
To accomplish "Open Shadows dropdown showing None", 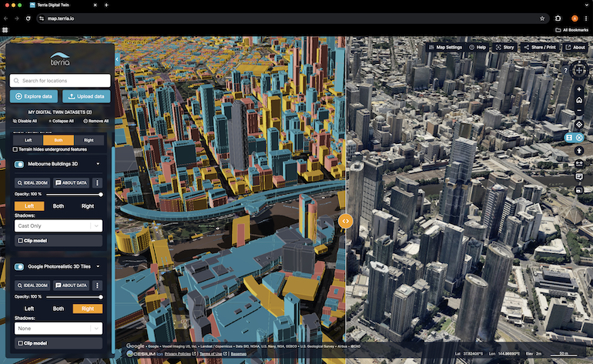I will click(58, 329).
